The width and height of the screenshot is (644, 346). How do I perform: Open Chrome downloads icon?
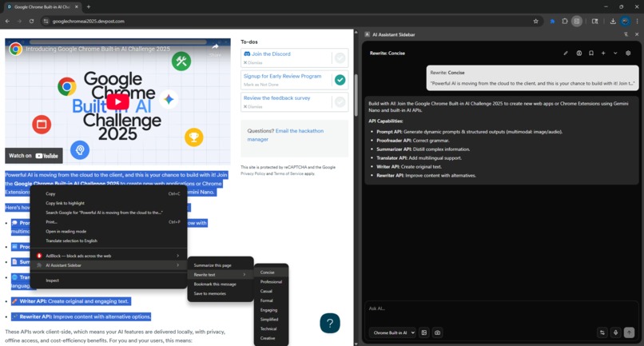(x=613, y=22)
